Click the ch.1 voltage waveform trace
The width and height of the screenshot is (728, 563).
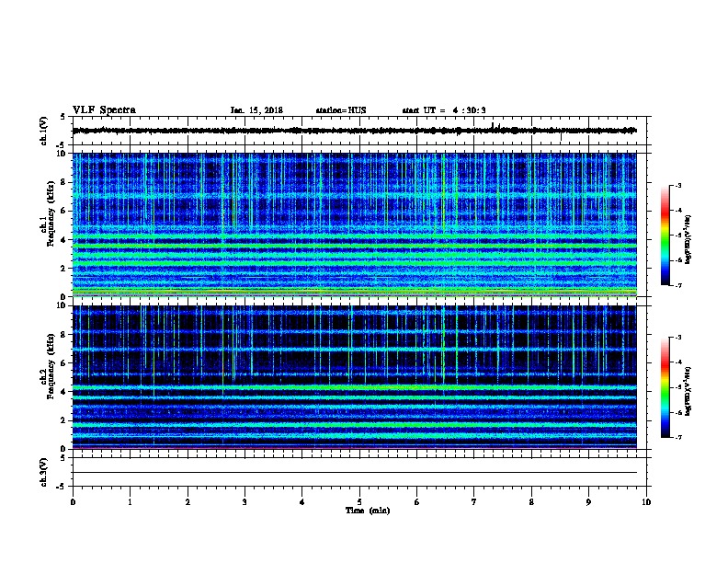point(354,131)
